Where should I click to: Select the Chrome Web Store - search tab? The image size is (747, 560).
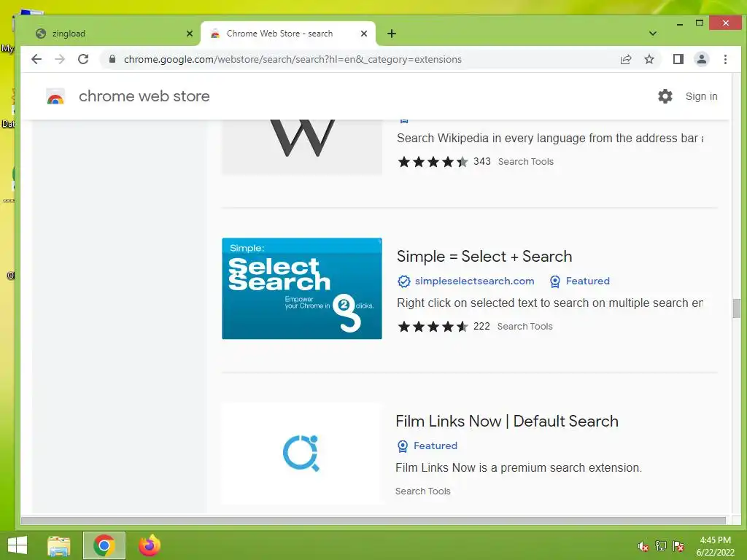[288, 34]
